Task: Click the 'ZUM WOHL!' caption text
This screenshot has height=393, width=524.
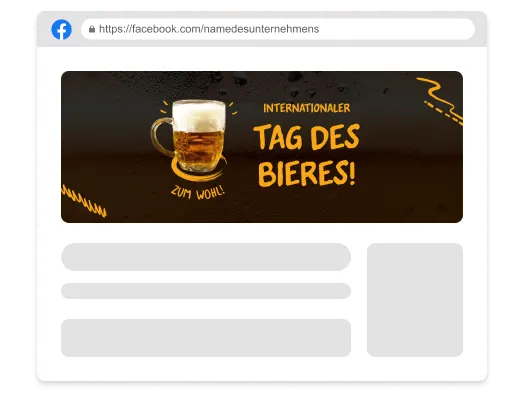Action: click(198, 192)
